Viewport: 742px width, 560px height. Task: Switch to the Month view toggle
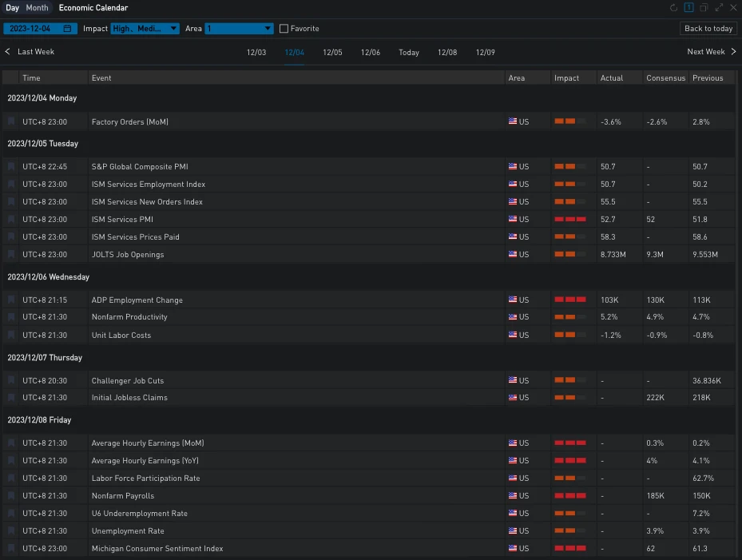(x=37, y=8)
